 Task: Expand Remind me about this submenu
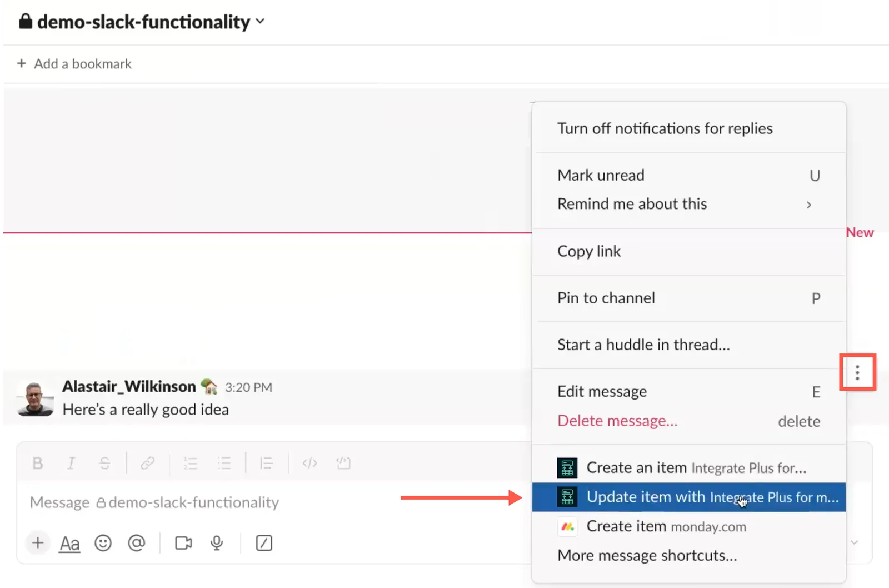689,204
